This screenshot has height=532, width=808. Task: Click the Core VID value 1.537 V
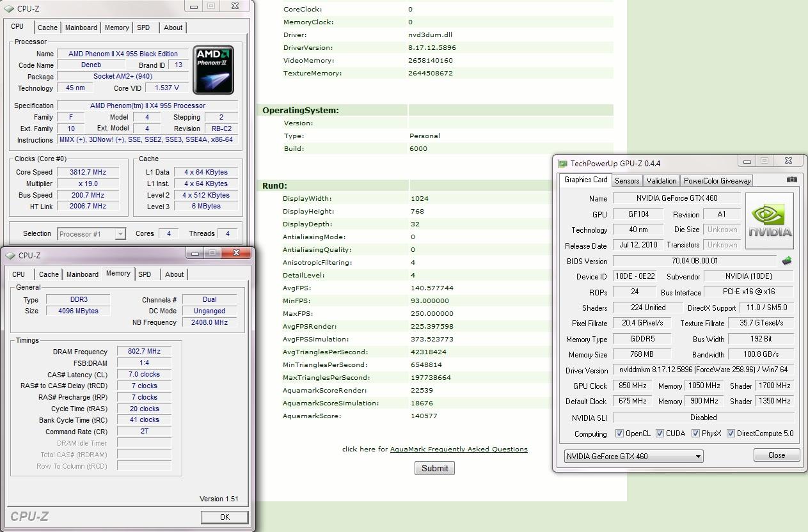[167, 88]
